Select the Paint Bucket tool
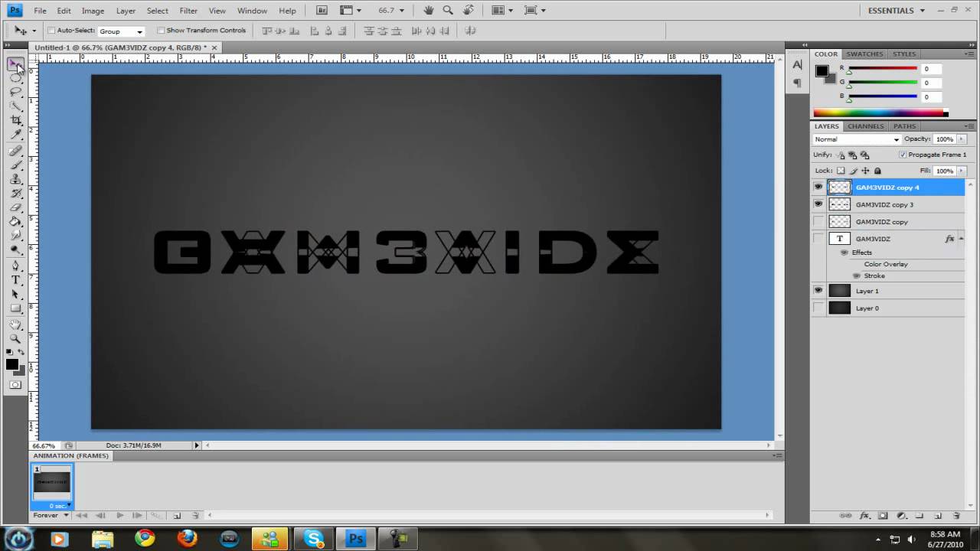The image size is (980, 551). tap(15, 221)
